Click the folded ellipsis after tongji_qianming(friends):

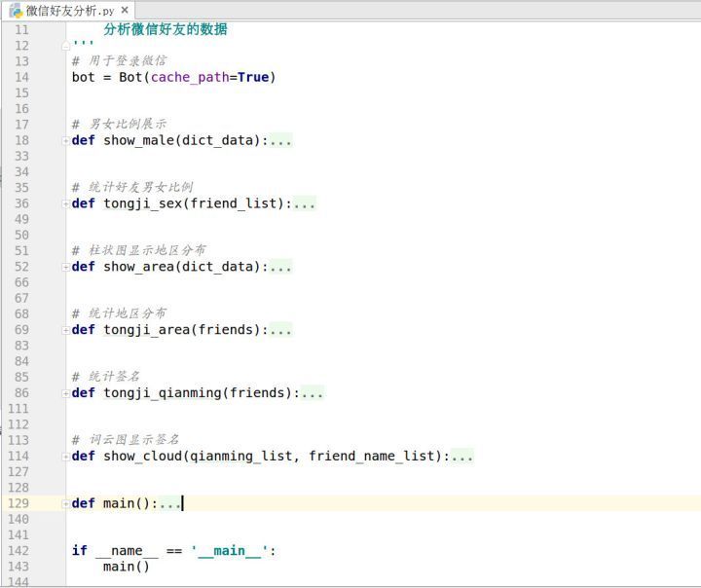click(x=313, y=393)
